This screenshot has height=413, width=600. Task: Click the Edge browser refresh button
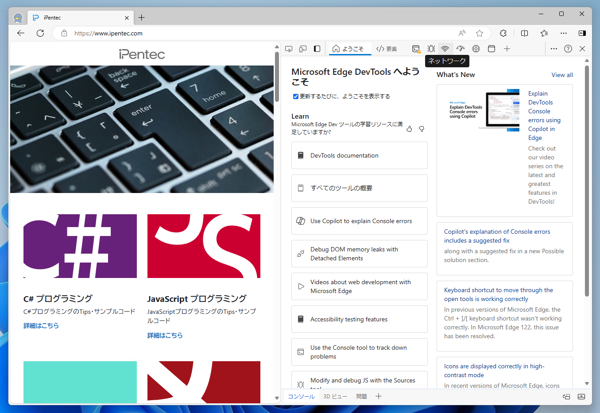pos(40,33)
